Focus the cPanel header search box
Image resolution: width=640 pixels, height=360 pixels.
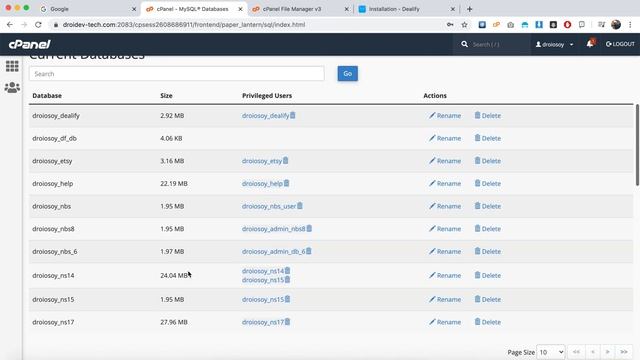497,44
